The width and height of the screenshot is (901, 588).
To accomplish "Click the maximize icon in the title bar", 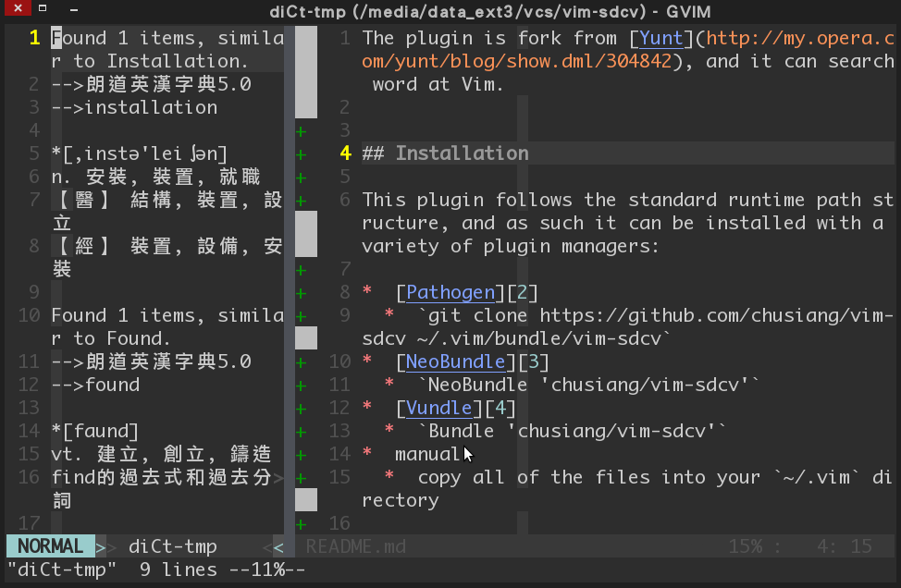I will [43, 8].
